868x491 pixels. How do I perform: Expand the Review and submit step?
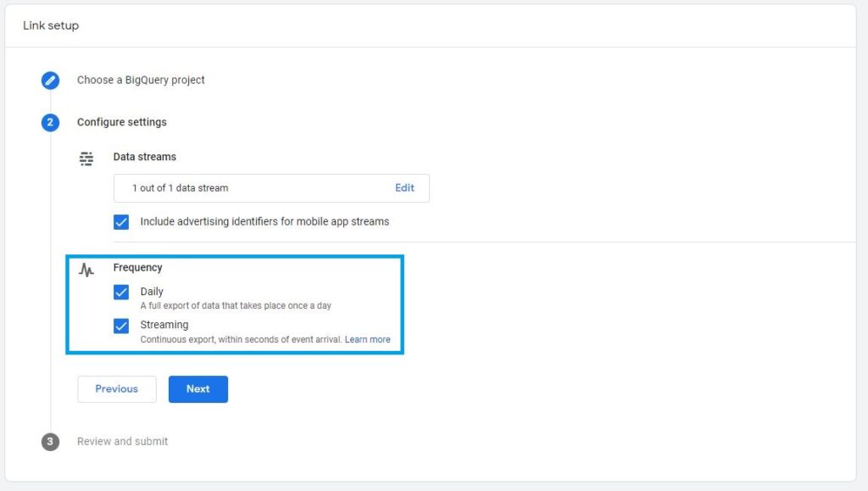coord(122,441)
